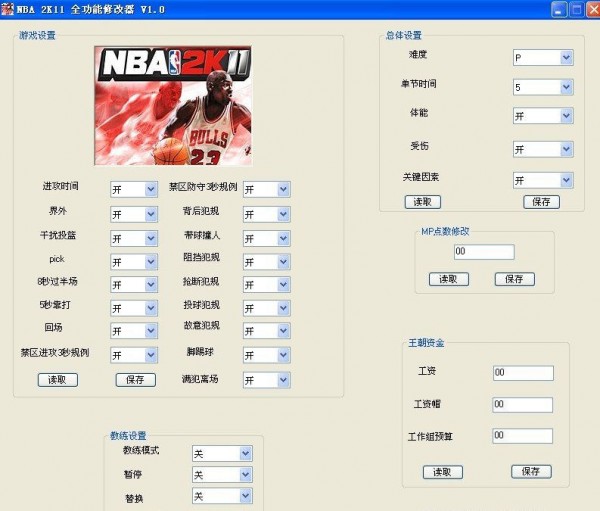Open the 禁区防守3秒规例 dropdown
Viewport: 600px width, 511px height.
[x=267, y=189]
